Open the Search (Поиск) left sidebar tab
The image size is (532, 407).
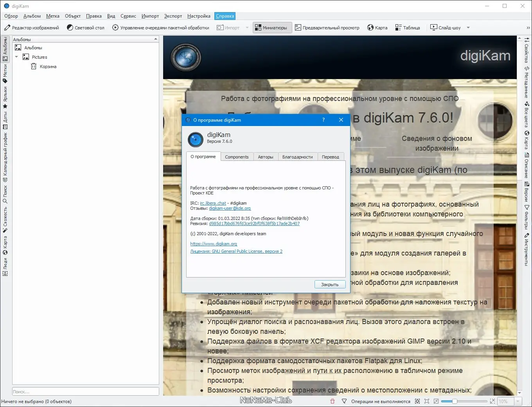click(x=5, y=194)
